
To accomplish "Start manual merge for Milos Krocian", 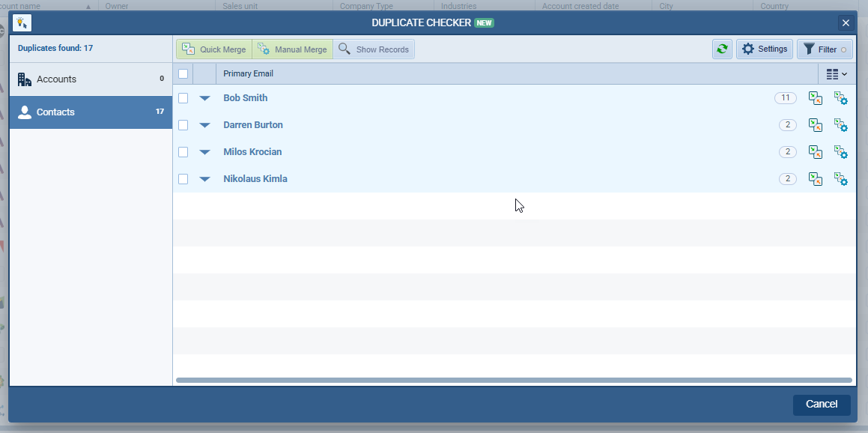I will tap(841, 152).
